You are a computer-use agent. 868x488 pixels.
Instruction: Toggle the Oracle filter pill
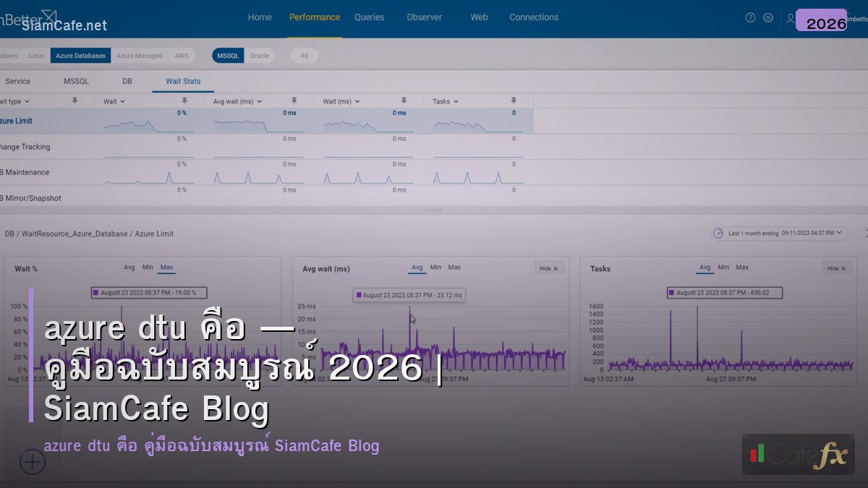(x=260, y=55)
